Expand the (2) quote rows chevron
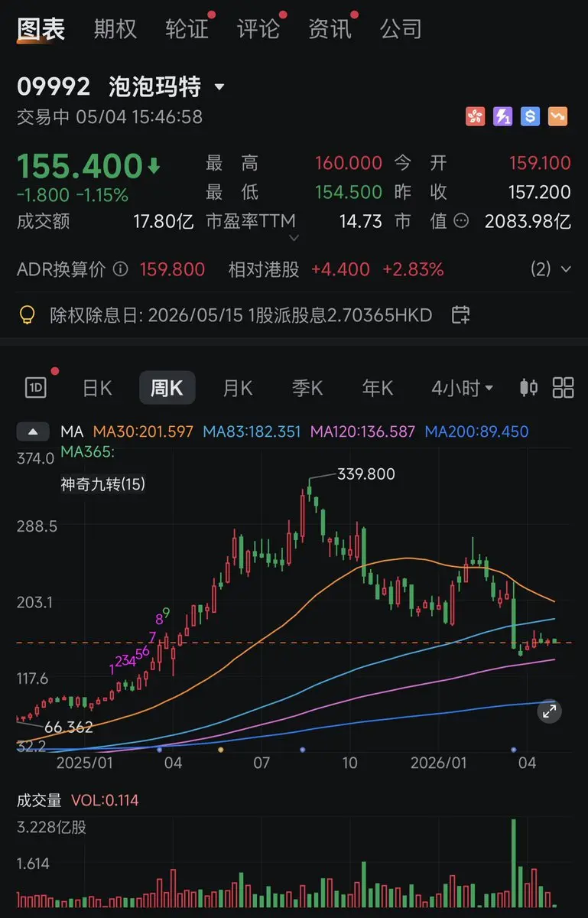 coord(566,269)
